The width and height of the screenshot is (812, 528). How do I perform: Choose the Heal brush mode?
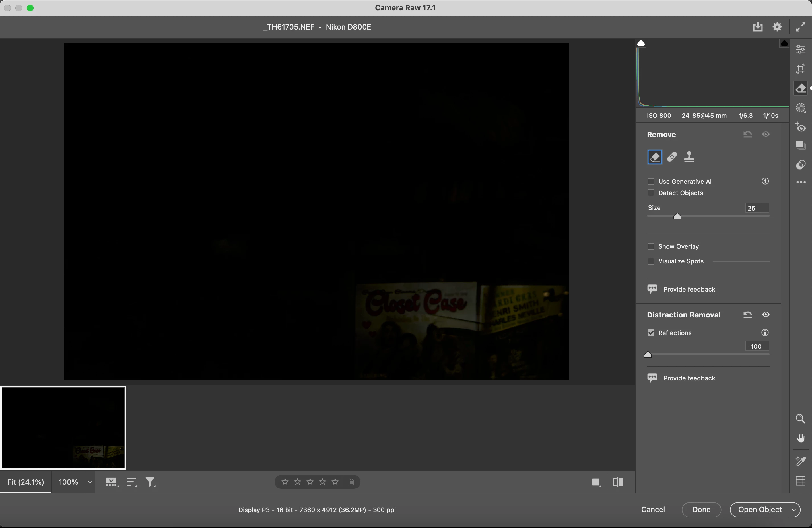[x=672, y=157]
